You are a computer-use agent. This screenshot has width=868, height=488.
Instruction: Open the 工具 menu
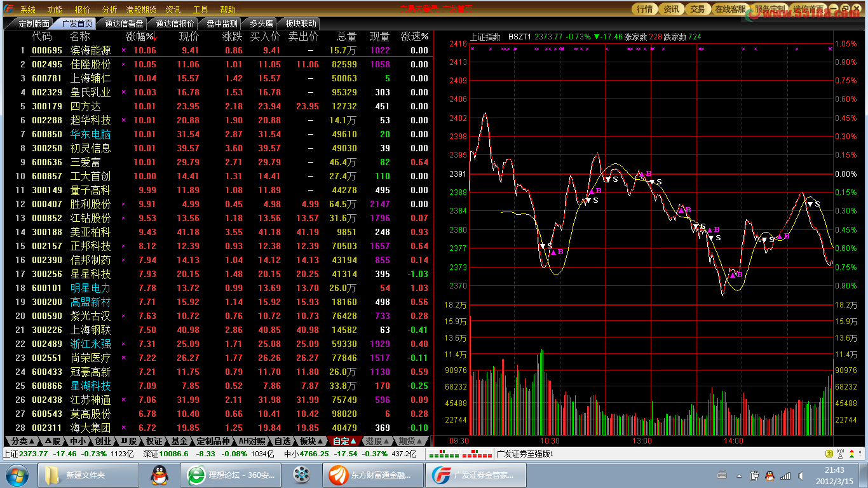pos(200,10)
